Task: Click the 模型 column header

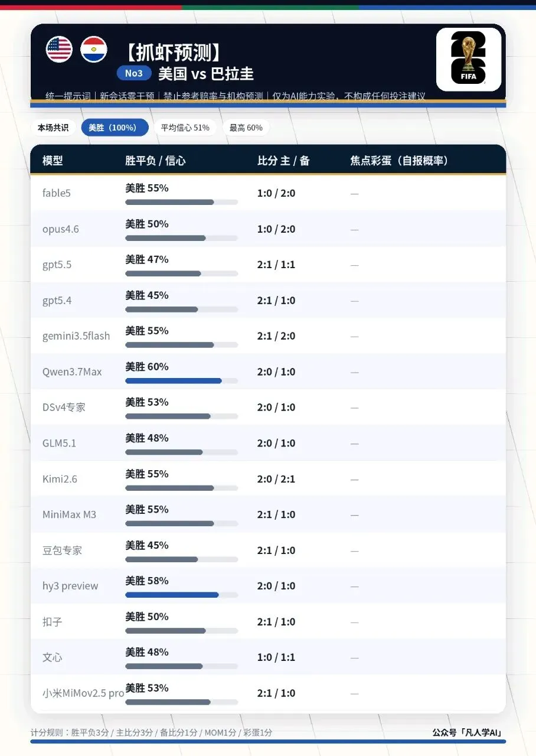Action: coord(53,161)
